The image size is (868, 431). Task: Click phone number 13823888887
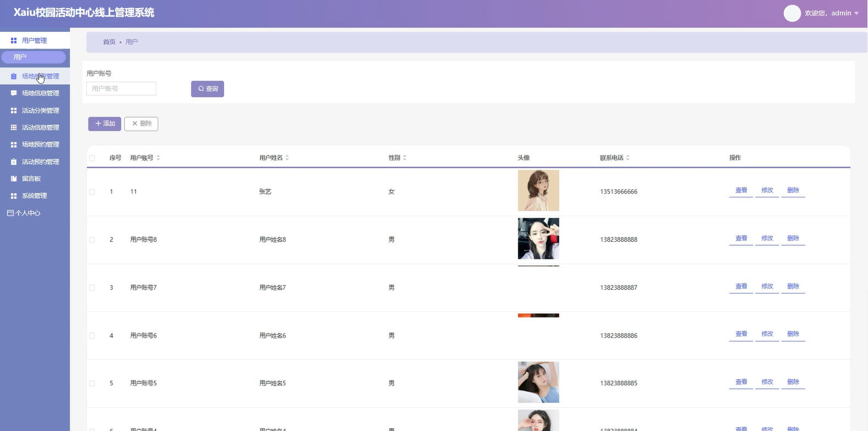618,288
